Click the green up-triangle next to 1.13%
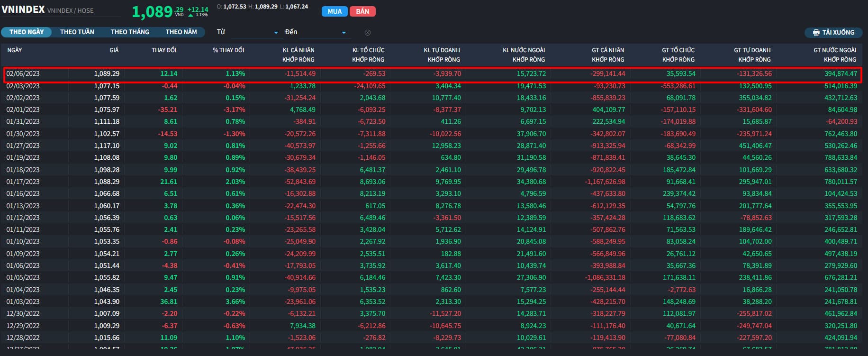Screen dimensions: 868x356 pyautogui.click(x=191, y=15)
